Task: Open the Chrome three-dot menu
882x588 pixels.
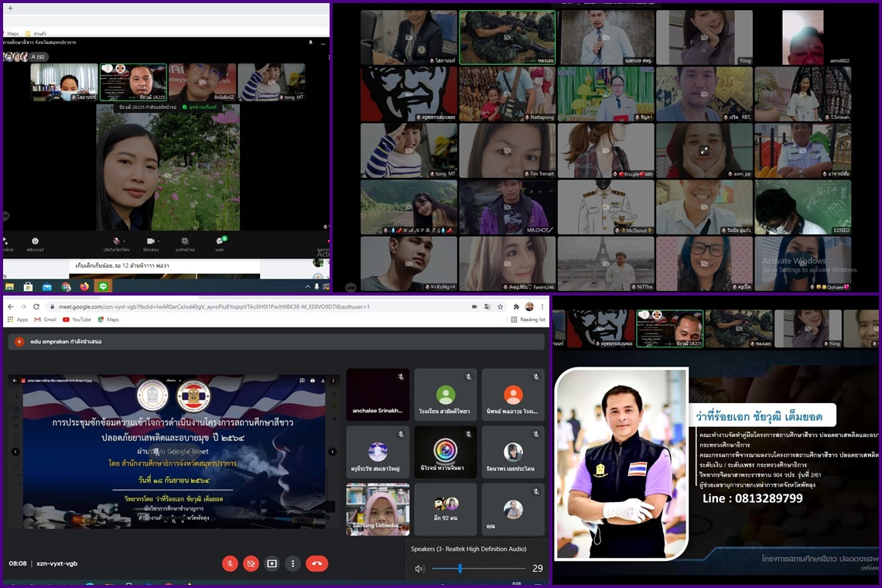Action: click(x=542, y=306)
